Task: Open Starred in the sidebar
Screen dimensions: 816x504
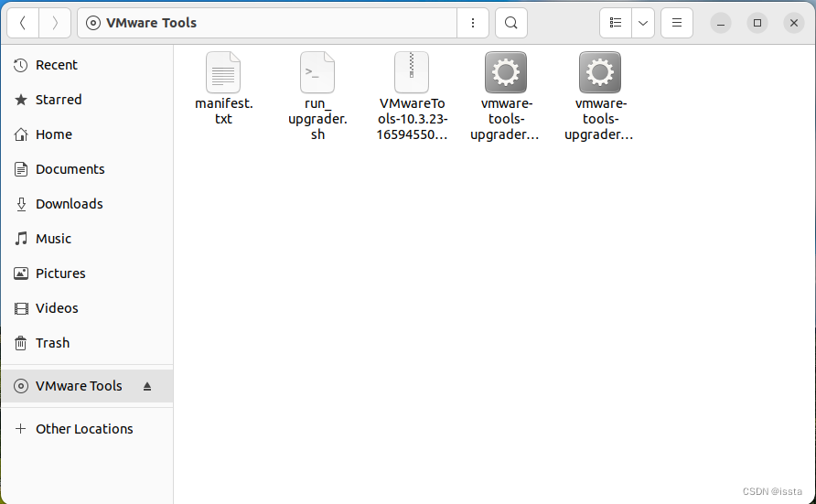Action: pos(87,100)
